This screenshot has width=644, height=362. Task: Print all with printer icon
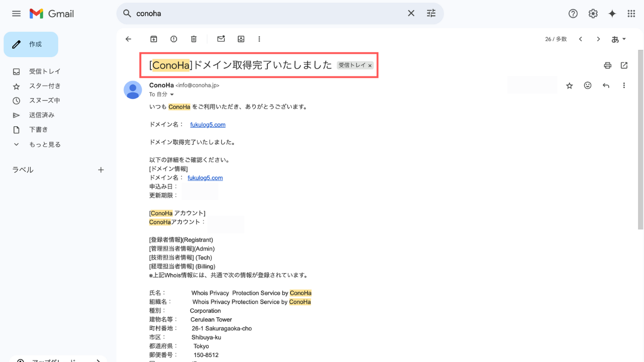(608, 65)
